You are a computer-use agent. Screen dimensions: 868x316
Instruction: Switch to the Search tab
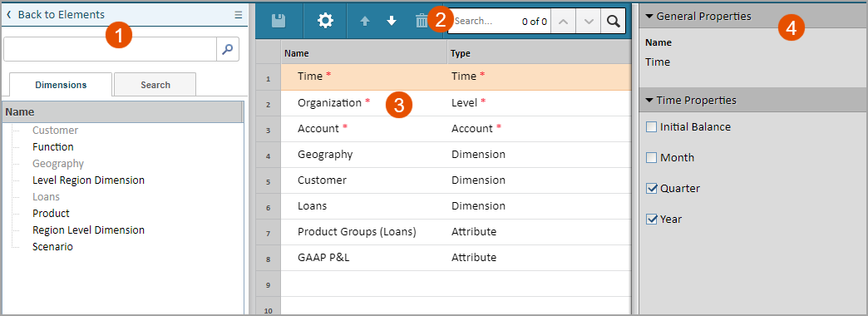coord(155,85)
